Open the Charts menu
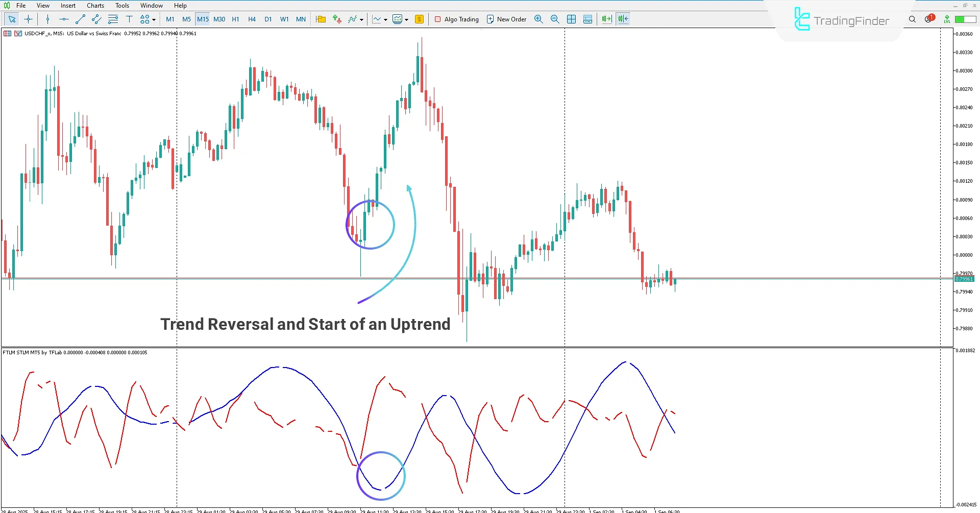Image resolution: width=980 pixels, height=513 pixels. (95, 6)
